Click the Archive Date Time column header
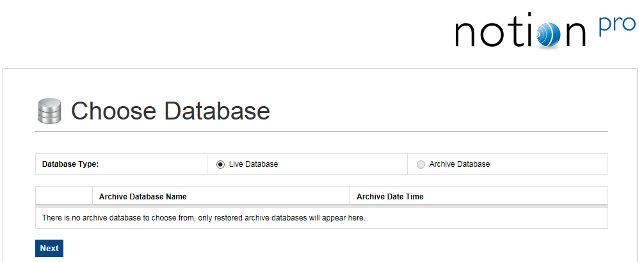The width and height of the screenshot is (644, 262). point(390,197)
